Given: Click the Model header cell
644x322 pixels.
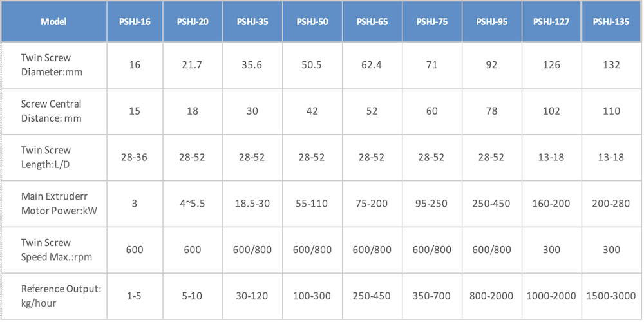Looking at the screenshot, I should [x=54, y=22].
